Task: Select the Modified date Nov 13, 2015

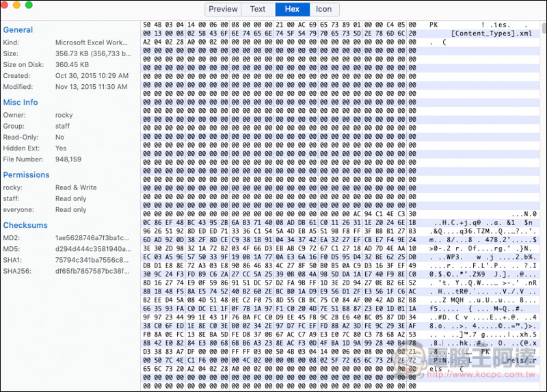Action: tap(91, 87)
